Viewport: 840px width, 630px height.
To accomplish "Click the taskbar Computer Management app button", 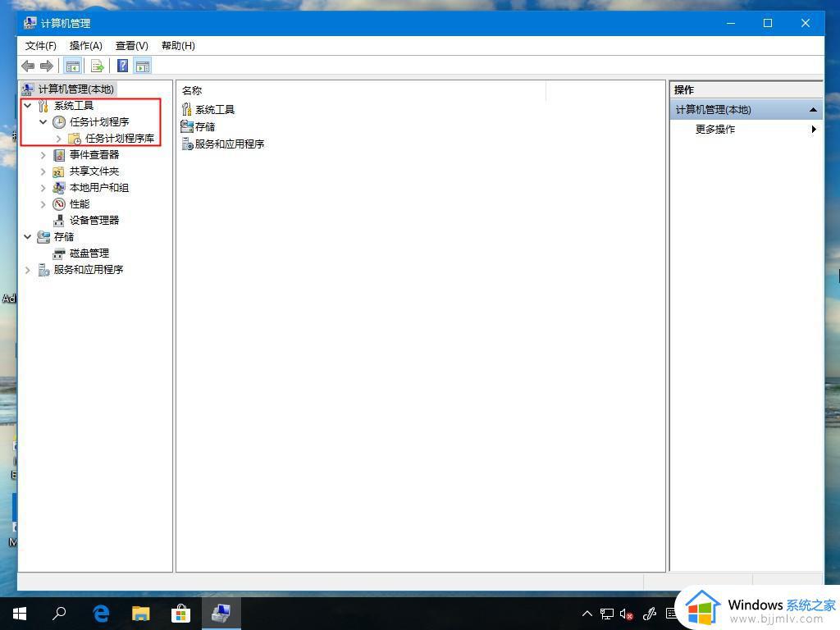I will [221, 613].
